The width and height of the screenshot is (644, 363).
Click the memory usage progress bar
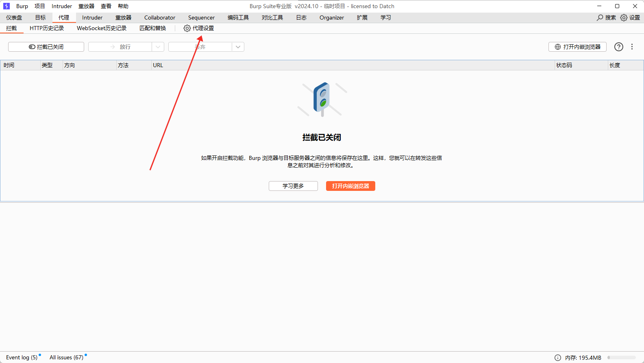click(x=622, y=358)
